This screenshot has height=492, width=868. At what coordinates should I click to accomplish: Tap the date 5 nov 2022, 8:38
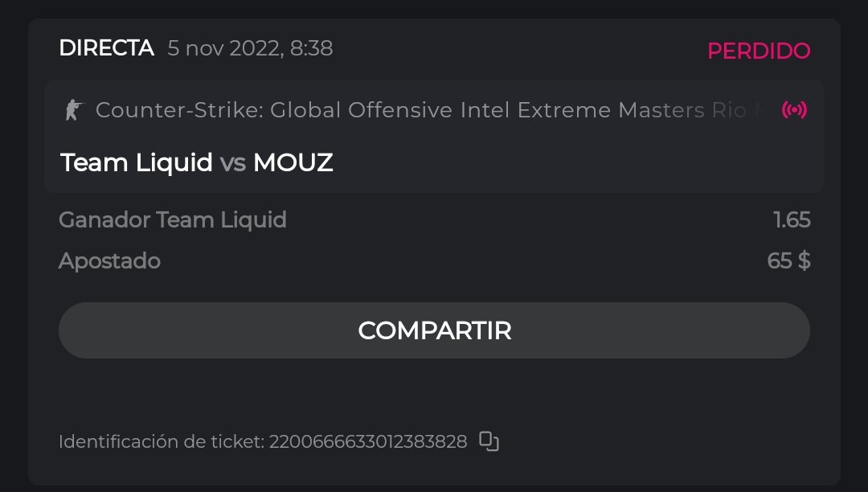250,48
